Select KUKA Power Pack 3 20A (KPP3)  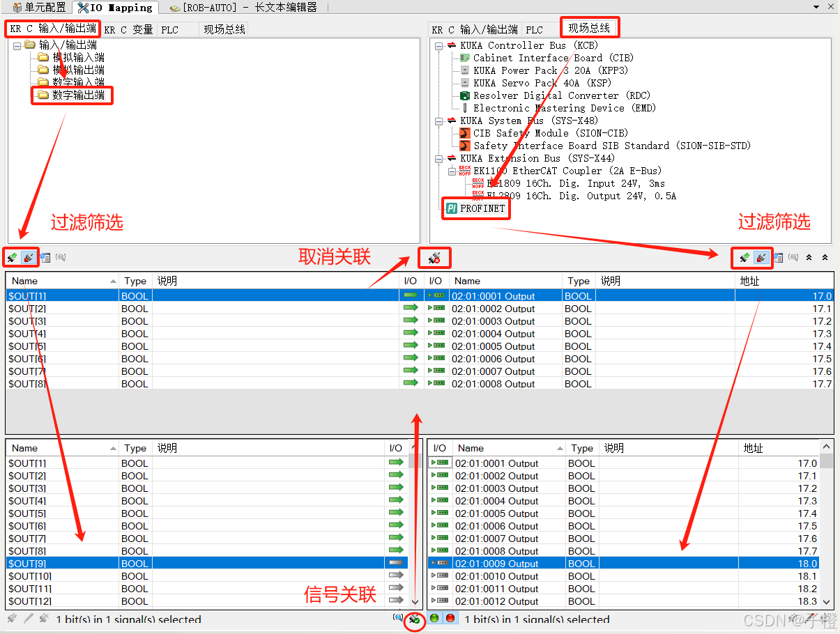click(x=550, y=70)
